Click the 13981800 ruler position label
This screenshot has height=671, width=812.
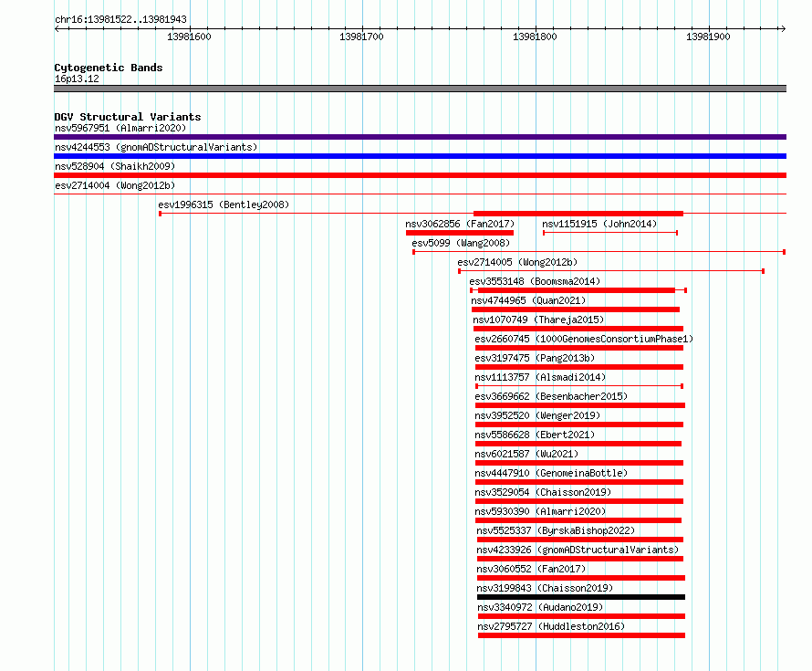535,37
